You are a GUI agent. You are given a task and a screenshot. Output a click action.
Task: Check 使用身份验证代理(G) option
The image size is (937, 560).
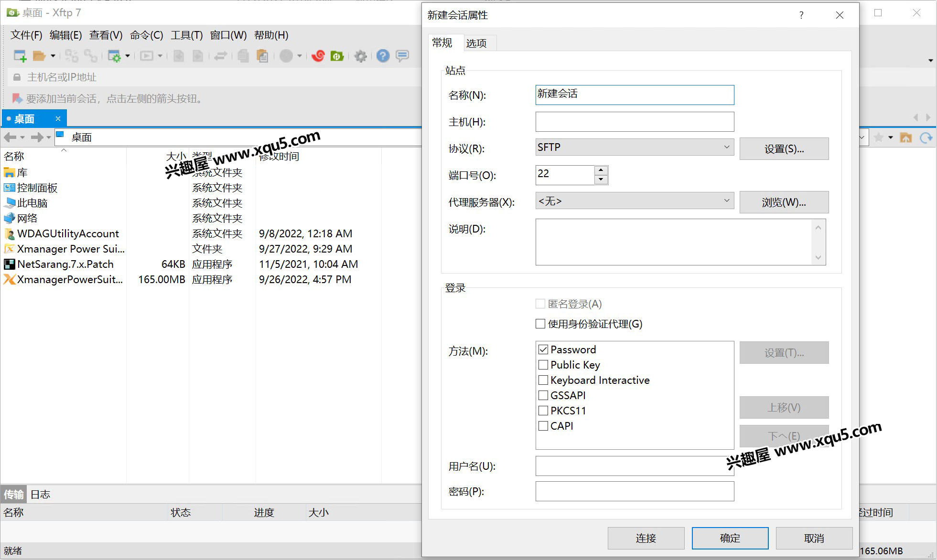click(540, 324)
